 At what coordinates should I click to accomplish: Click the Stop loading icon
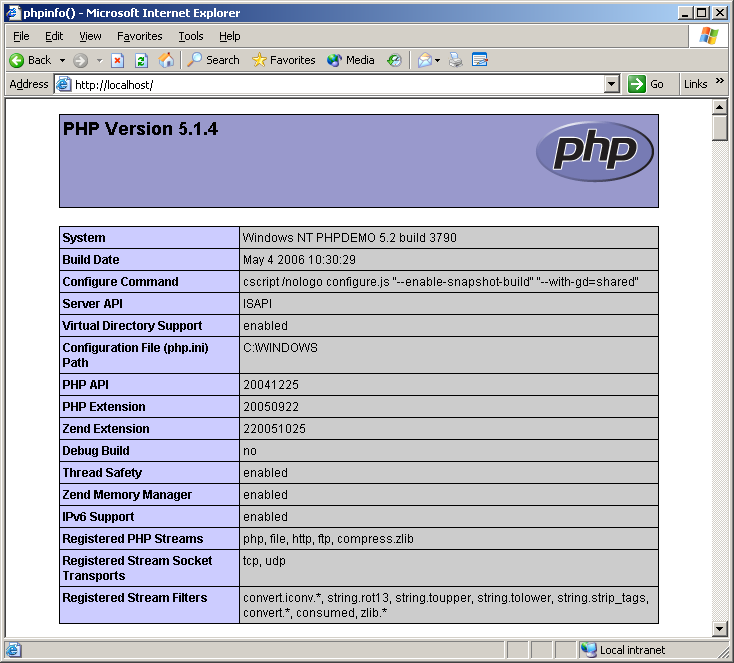tap(117, 60)
